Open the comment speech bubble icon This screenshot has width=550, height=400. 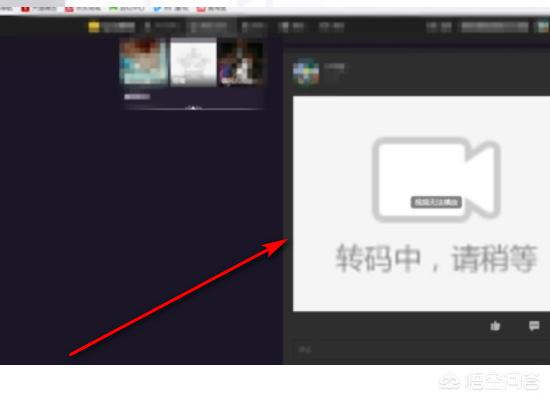click(534, 326)
